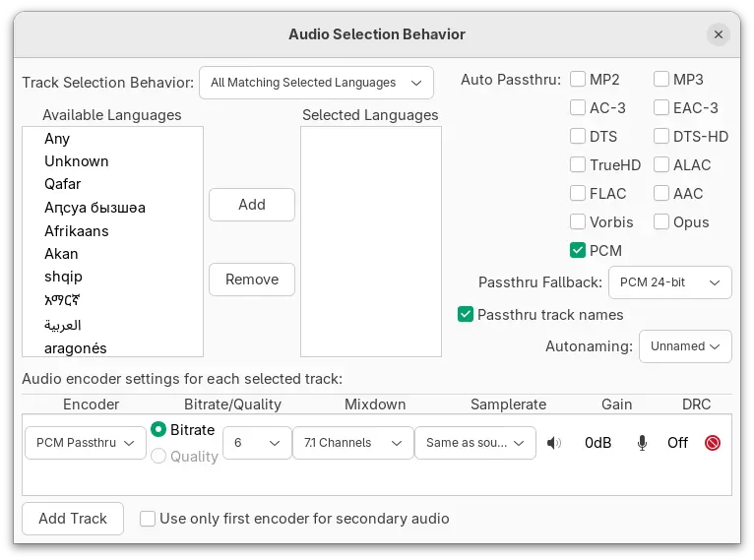The image size is (754, 560).
Task: Open PCM Passthru encoder dropdown
Action: pyautogui.click(x=86, y=443)
